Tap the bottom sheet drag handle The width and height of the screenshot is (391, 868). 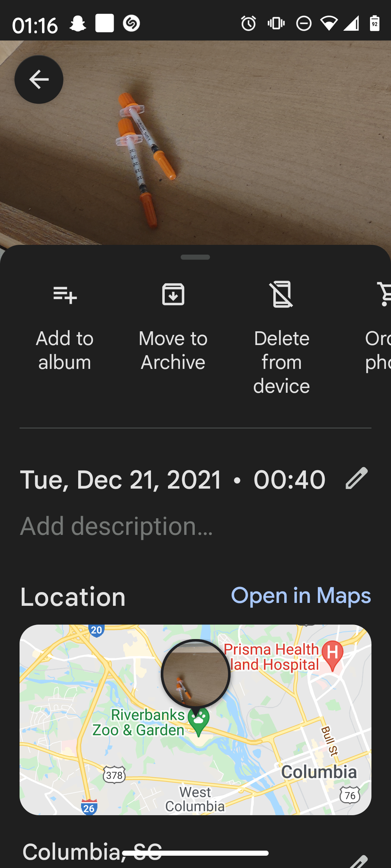pos(195,257)
